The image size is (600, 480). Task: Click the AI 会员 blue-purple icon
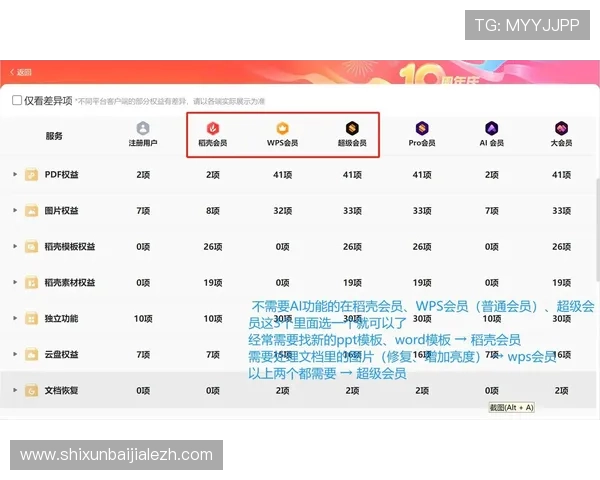(491, 128)
